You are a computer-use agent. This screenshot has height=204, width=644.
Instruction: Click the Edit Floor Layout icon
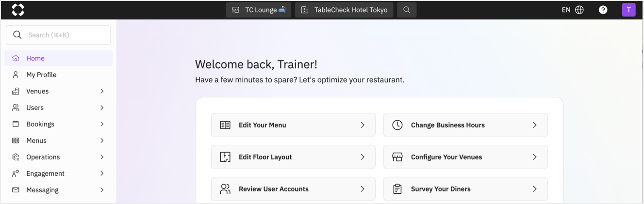(225, 157)
